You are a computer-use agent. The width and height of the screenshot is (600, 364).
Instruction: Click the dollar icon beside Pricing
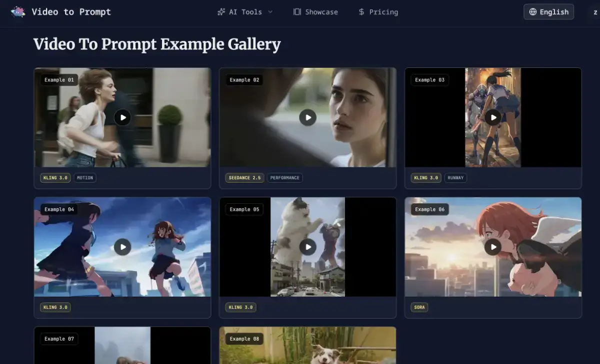click(x=361, y=12)
